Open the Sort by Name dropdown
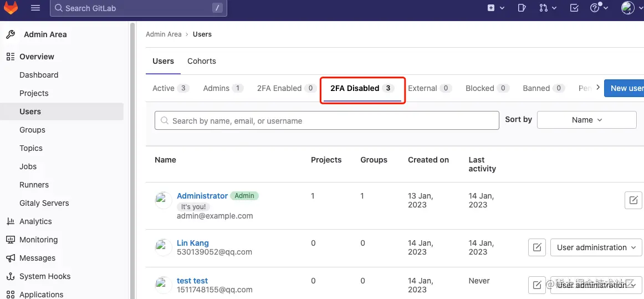The width and height of the screenshot is (644, 299). 586,120
